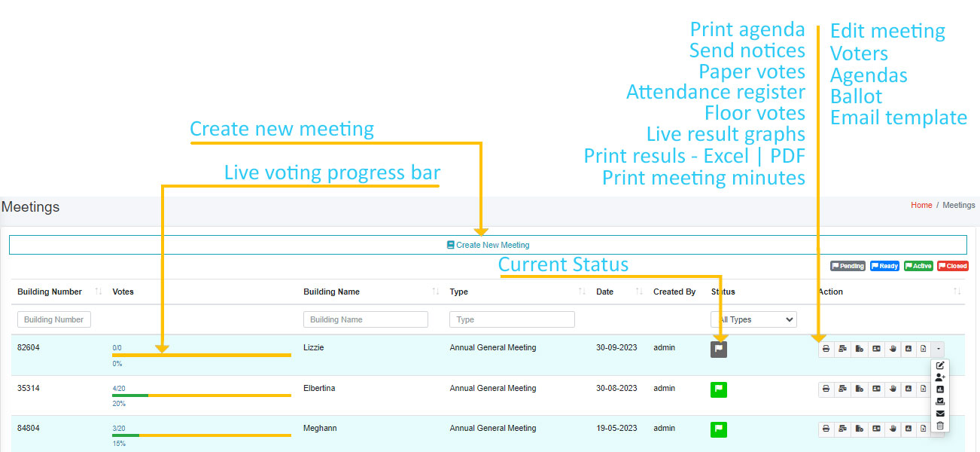Viewport: 980px width, 452px height.
Task: Select Voters add-user item in dropdown menu
Action: tap(939, 377)
